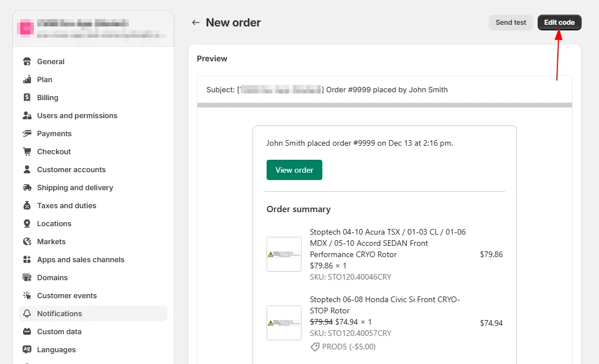Open Customer events settings
599x364 pixels.
click(x=66, y=295)
